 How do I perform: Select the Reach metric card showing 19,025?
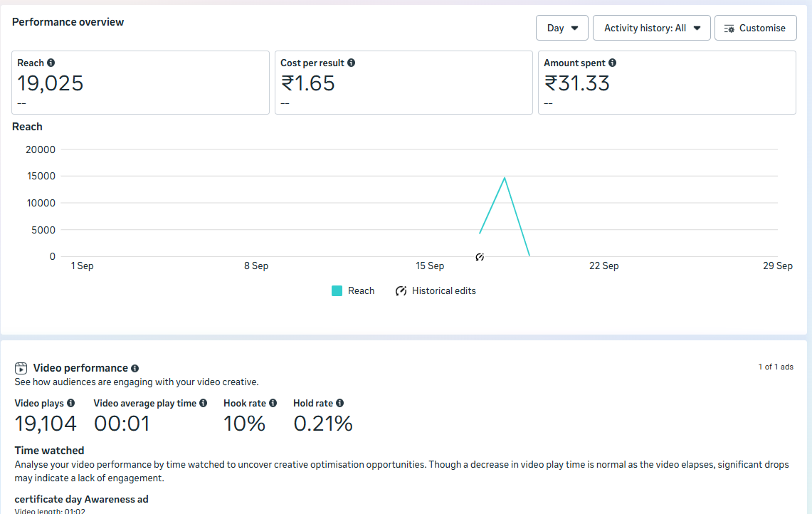click(x=140, y=83)
